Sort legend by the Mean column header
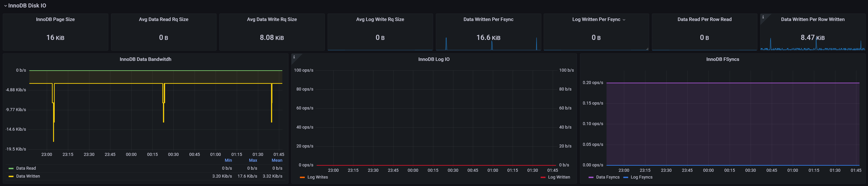The height and width of the screenshot is (186, 868). [277, 160]
